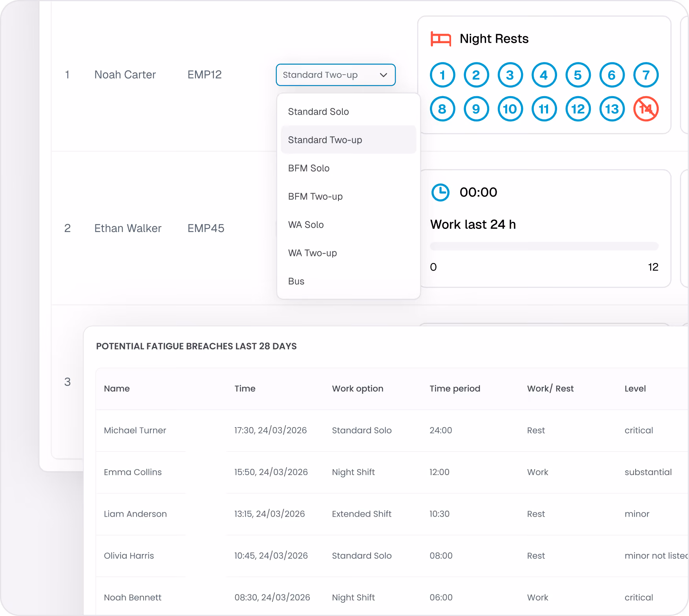Click time 08:30, 24/03/2026
This screenshot has height=616, width=689.
coord(272,598)
